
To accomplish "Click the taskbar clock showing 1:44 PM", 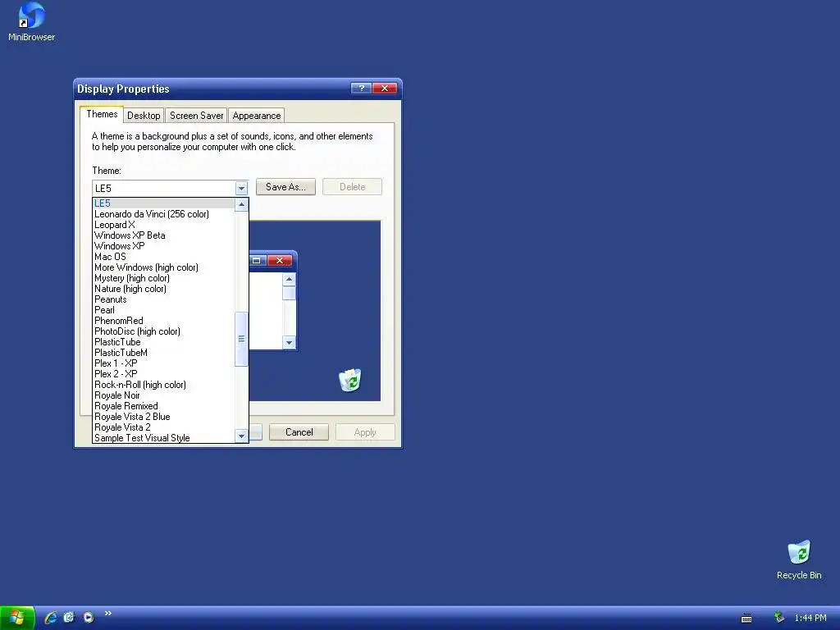I will [x=810, y=619].
